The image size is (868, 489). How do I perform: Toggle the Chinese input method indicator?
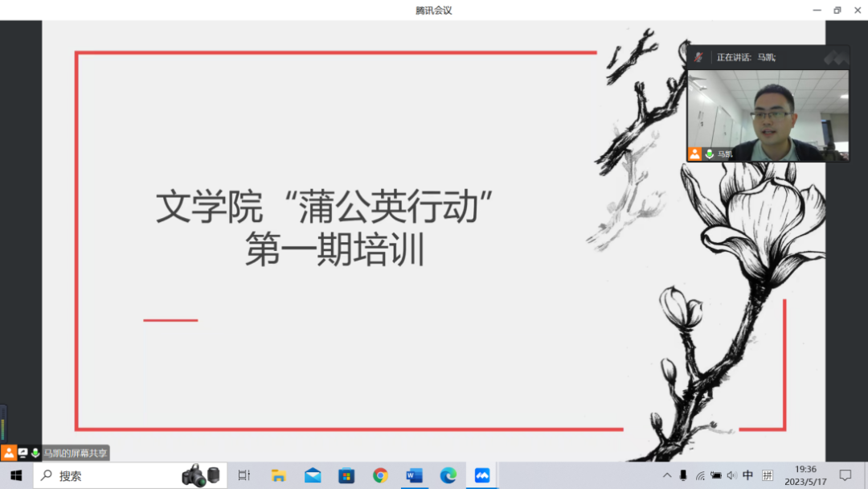[x=748, y=475]
